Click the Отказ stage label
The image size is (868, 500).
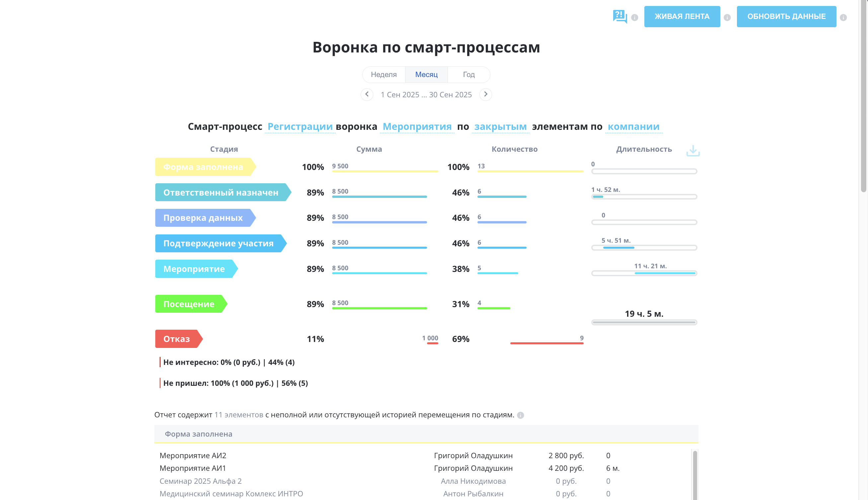(x=177, y=339)
